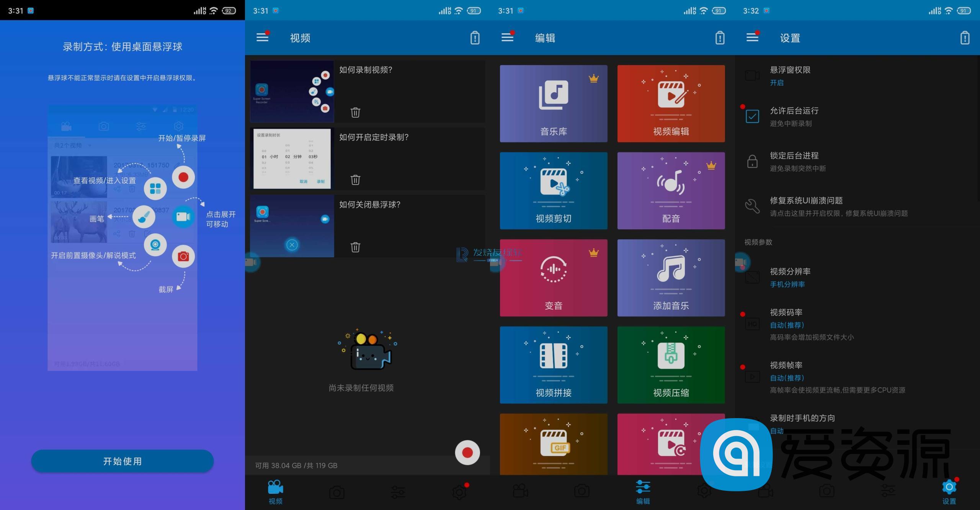
Task: Open the 音乐库 music library tool
Action: [553, 103]
